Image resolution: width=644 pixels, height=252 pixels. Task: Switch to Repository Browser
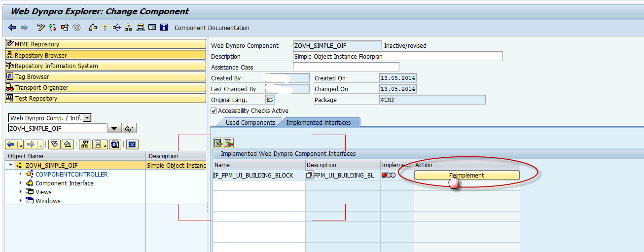(x=105, y=55)
